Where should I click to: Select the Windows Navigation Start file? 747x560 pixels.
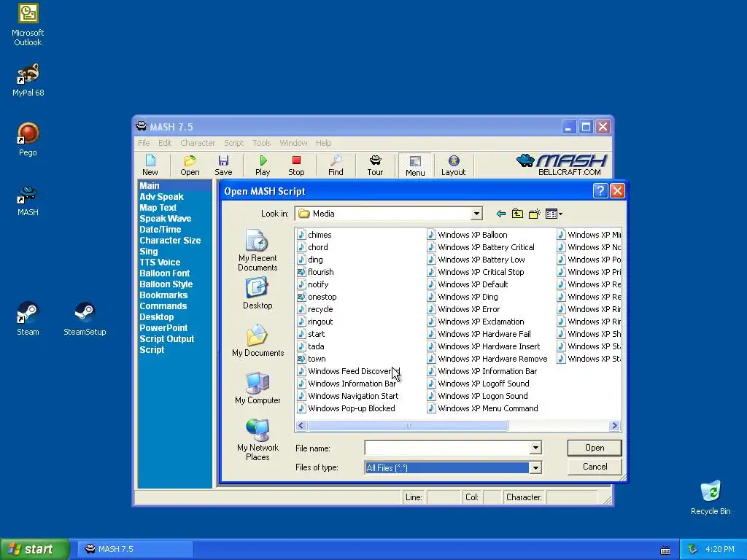[348, 396]
